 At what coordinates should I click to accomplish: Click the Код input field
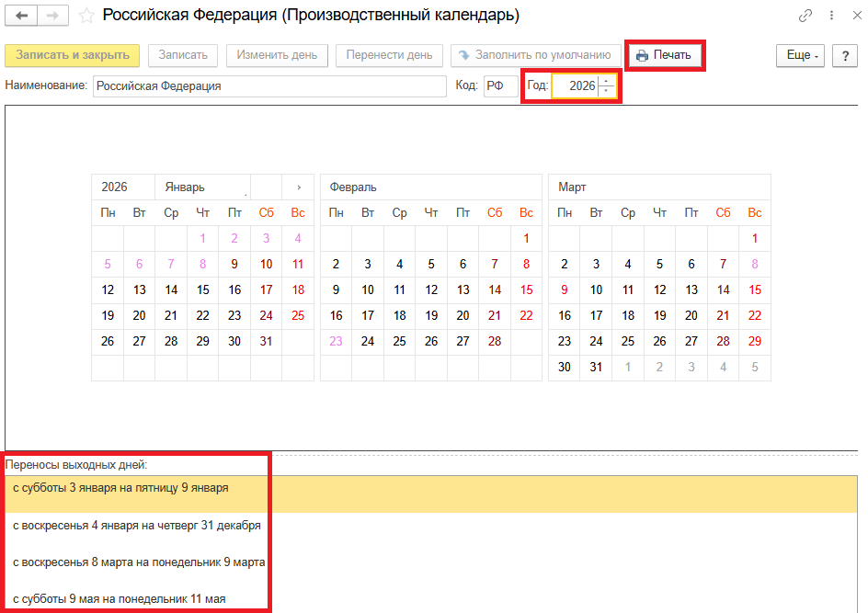point(499,86)
